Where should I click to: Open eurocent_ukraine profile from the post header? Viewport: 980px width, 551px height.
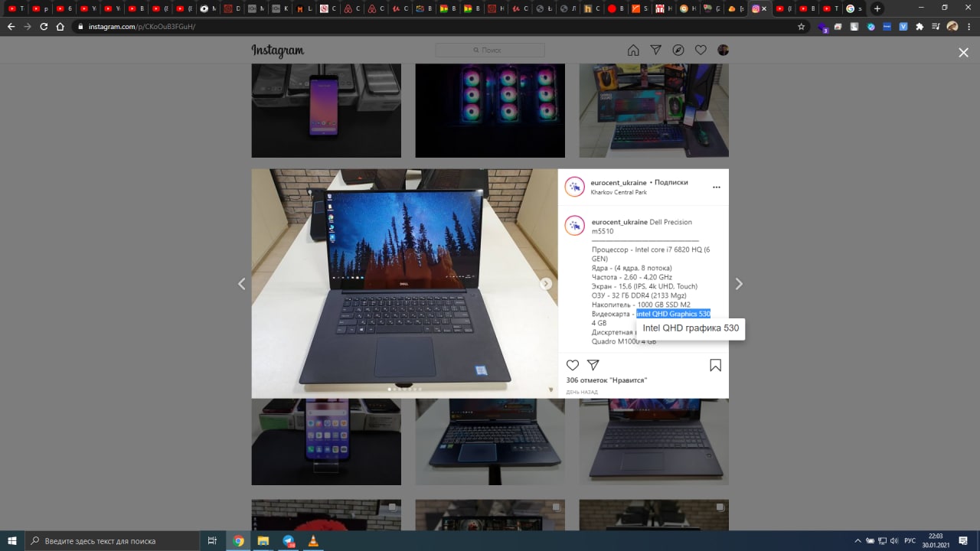(x=619, y=183)
